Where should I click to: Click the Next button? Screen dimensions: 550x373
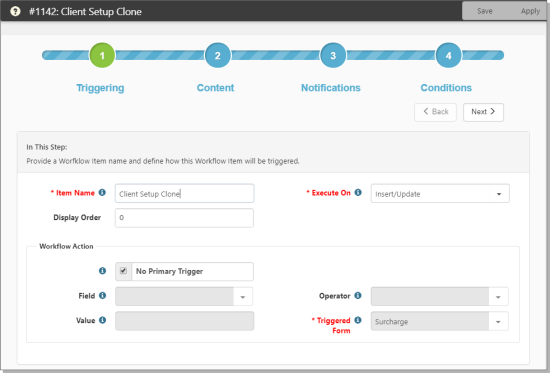tap(483, 112)
